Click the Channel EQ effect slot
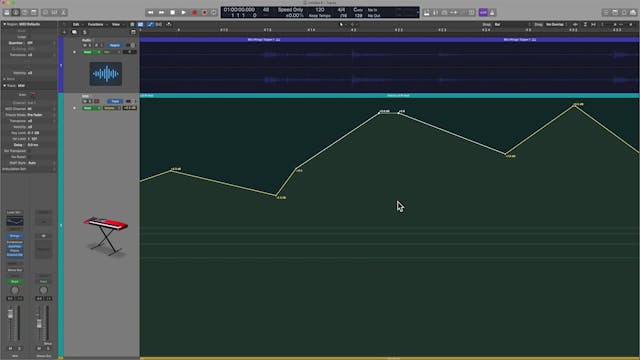 pos(15,255)
